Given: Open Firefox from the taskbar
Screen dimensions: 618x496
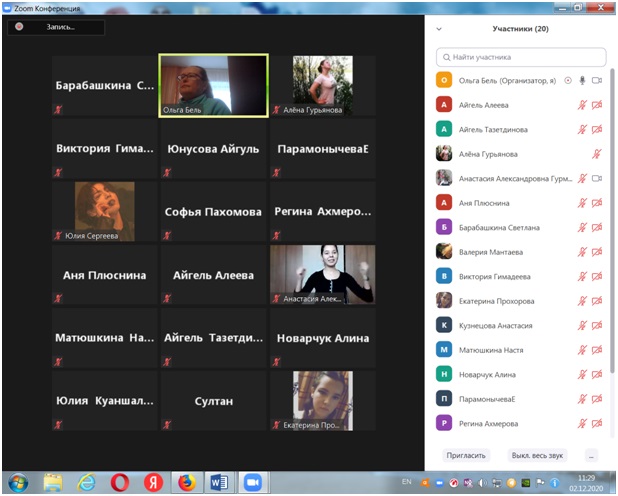Looking at the screenshot, I should [186, 483].
